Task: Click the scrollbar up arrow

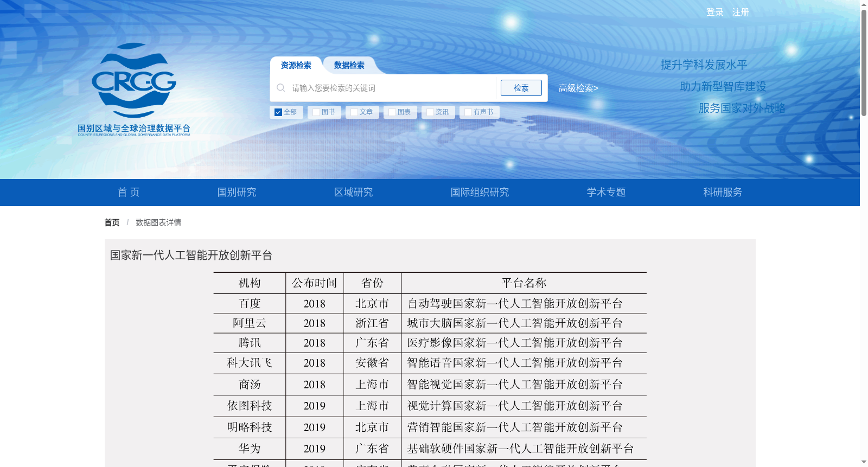Action: pos(864,4)
